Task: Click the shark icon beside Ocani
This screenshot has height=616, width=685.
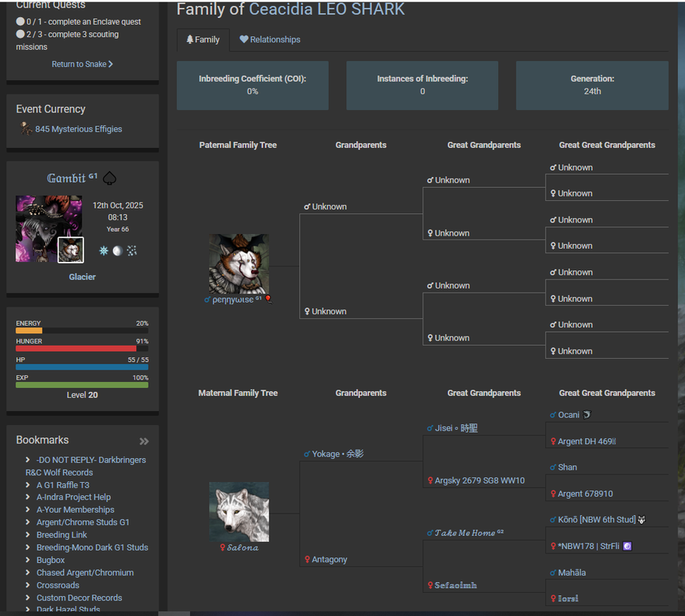Action: [x=586, y=414]
